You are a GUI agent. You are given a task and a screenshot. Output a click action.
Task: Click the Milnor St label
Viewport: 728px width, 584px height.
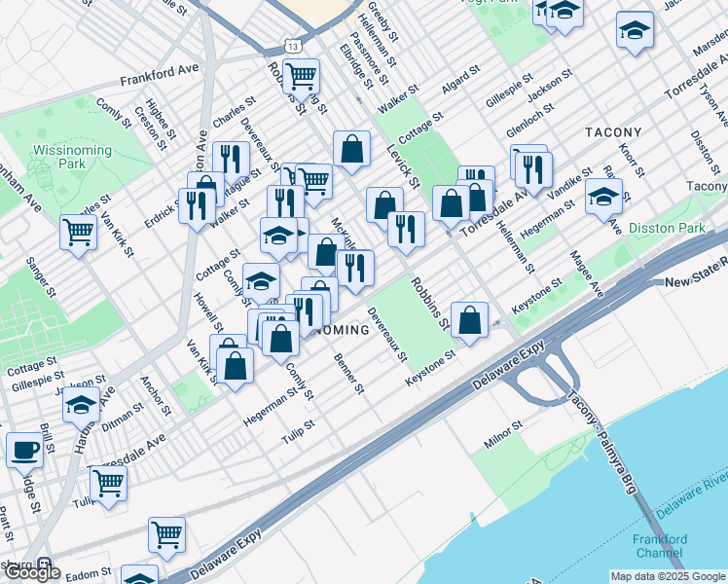pos(503,434)
